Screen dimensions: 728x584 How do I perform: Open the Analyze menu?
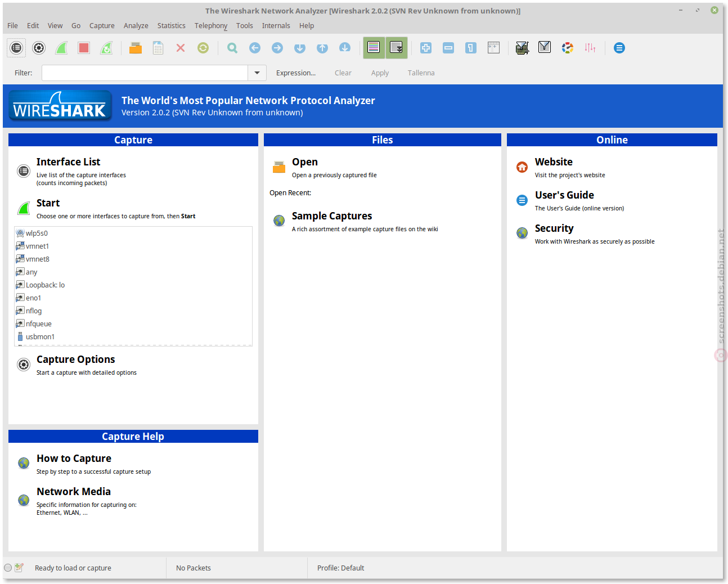point(136,25)
